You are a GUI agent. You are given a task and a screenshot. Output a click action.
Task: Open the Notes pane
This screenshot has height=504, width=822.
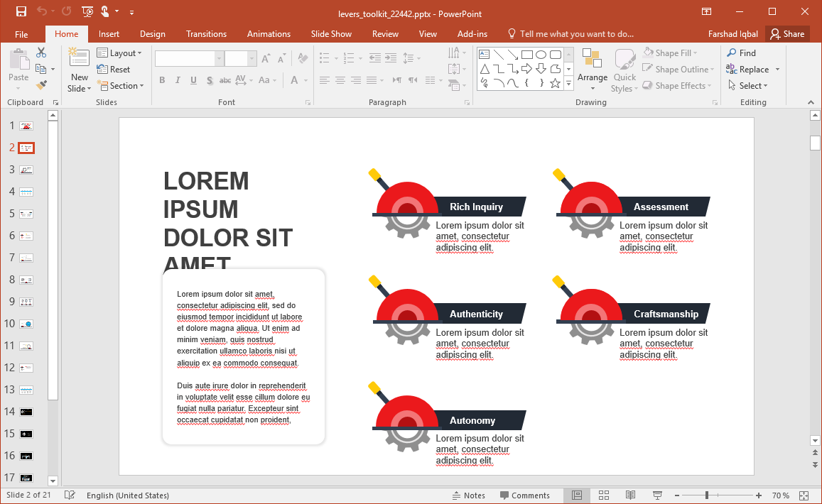tap(469, 495)
